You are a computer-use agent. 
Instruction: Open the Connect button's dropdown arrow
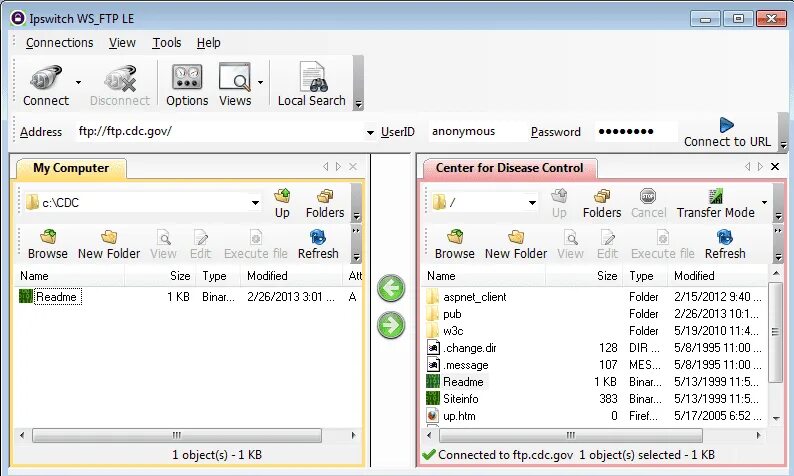(78, 82)
